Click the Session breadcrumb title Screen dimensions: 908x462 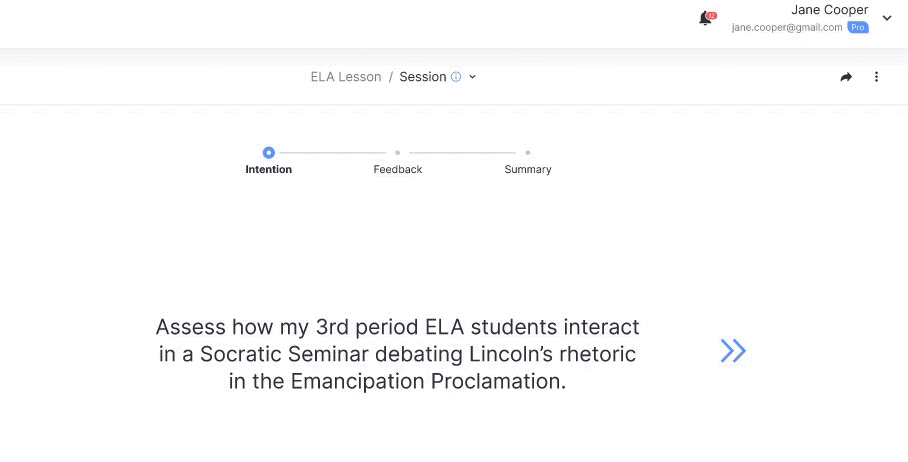point(423,77)
